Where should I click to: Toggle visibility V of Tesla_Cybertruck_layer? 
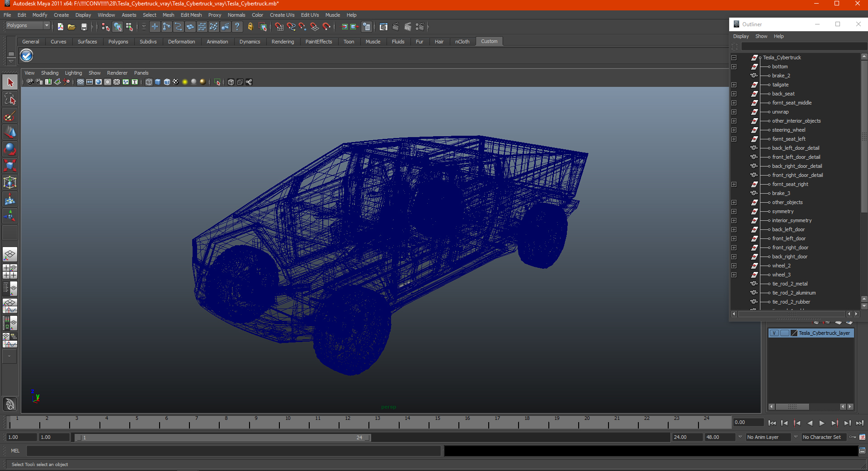coord(774,333)
